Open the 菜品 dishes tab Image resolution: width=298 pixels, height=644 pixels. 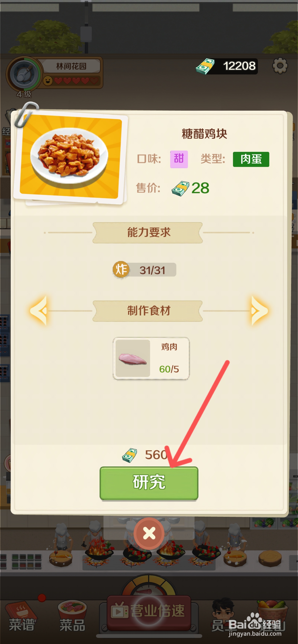[x=72, y=617]
